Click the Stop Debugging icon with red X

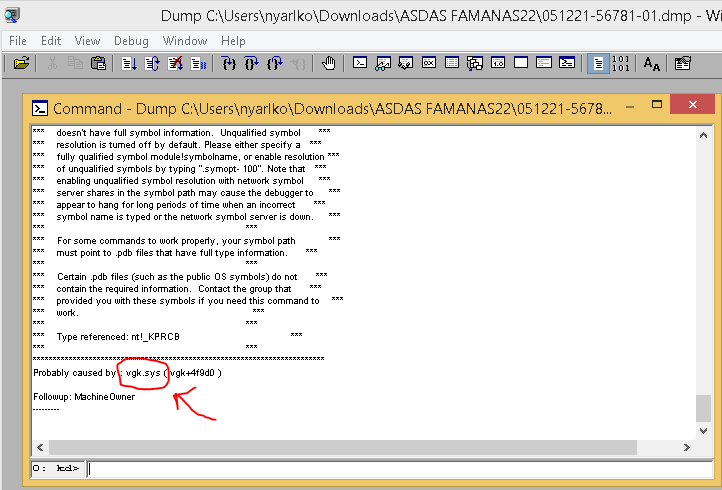pos(175,63)
